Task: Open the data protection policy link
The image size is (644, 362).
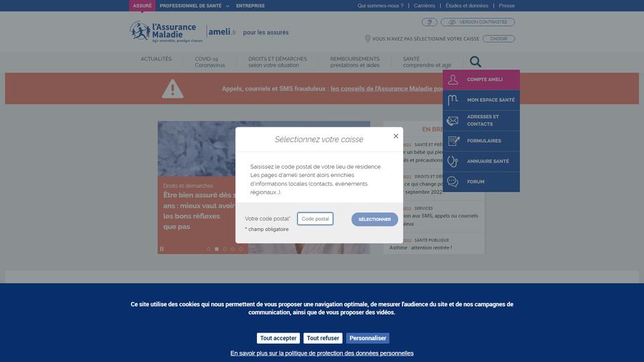Action: pyautogui.click(x=322, y=353)
